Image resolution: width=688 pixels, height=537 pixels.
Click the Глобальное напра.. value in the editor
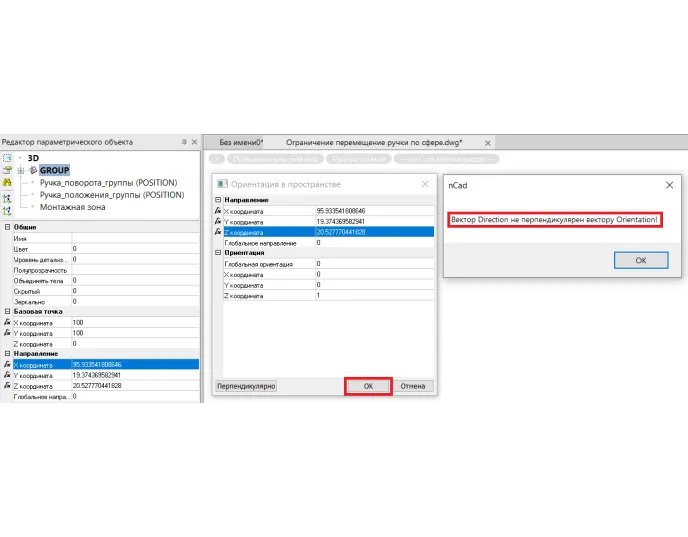[x=135, y=396]
